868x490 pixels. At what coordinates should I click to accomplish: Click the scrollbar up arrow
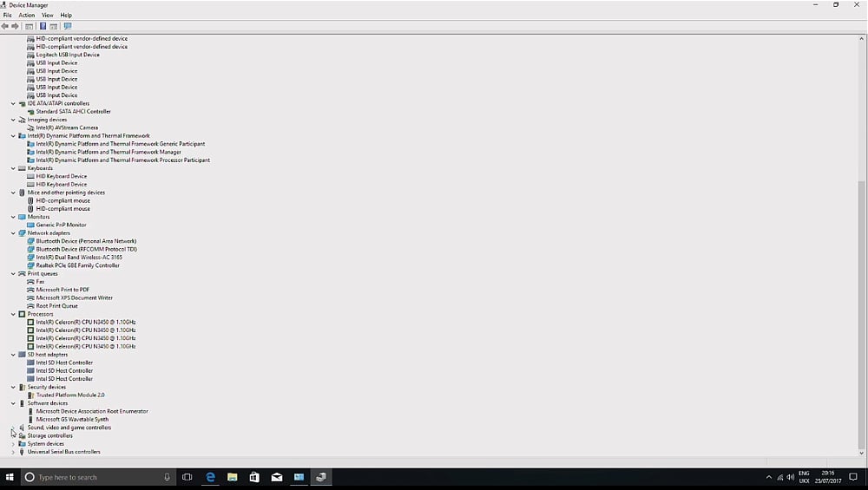(x=861, y=39)
